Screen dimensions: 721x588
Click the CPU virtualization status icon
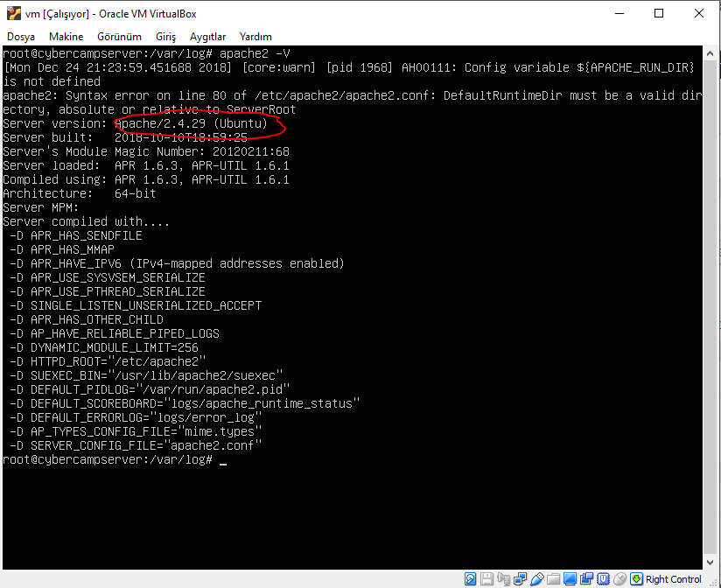(x=603, y=578)
